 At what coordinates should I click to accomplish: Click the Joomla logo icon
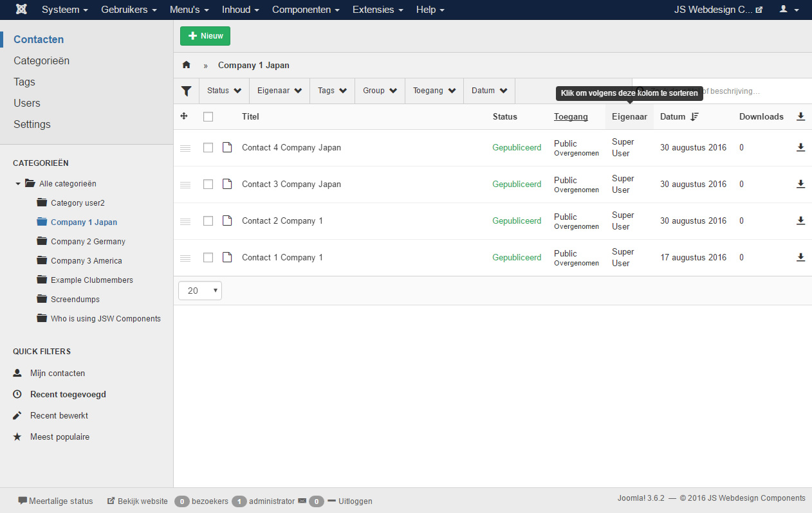[21, 10]
